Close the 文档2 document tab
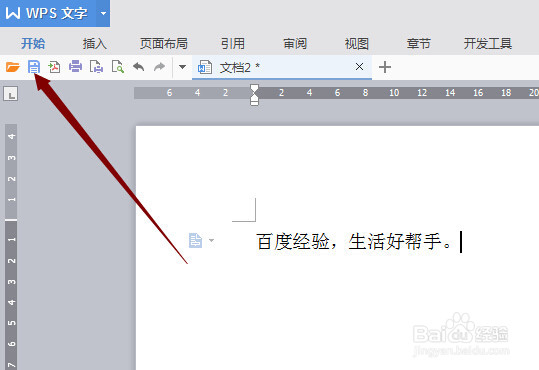Screen dimensions: 539x370 pyautogui.click(x=359, y=67)
